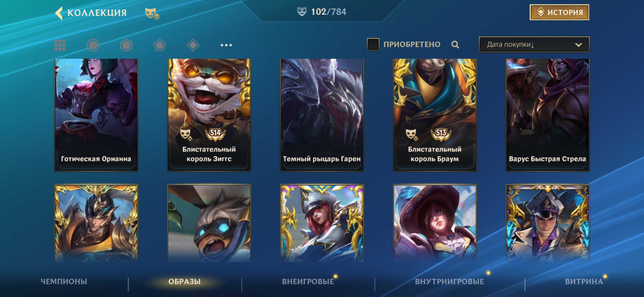Open the golden mask coins icon
The width and height of the screenshot is (644, 297).
pyautogui.click(x=152, y=13)
